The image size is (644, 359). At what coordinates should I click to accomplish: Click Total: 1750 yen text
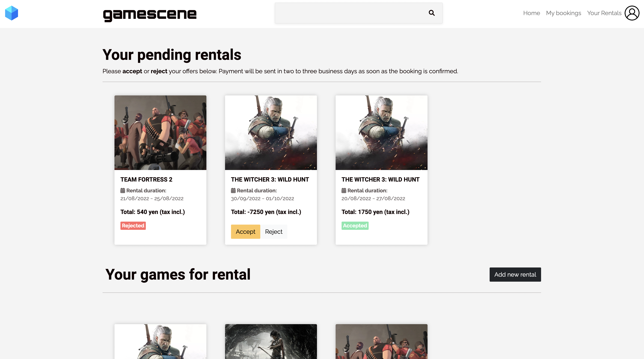(x=375, y=212)
